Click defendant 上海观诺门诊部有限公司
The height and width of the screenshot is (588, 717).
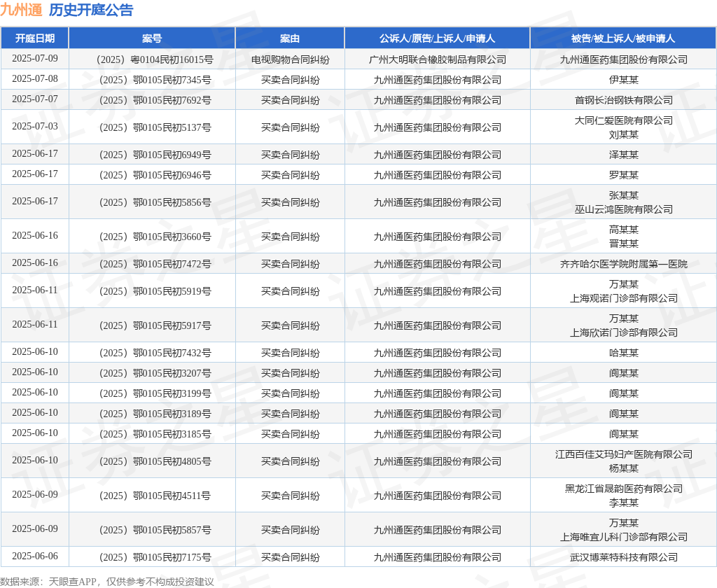point(623,298)
